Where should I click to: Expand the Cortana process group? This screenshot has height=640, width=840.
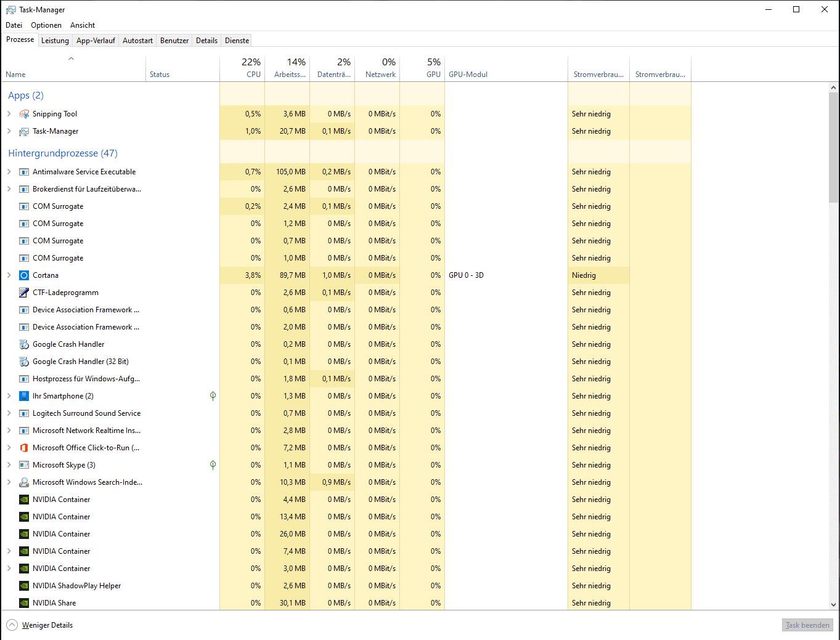pyautogui.click(x=9, y=275)
